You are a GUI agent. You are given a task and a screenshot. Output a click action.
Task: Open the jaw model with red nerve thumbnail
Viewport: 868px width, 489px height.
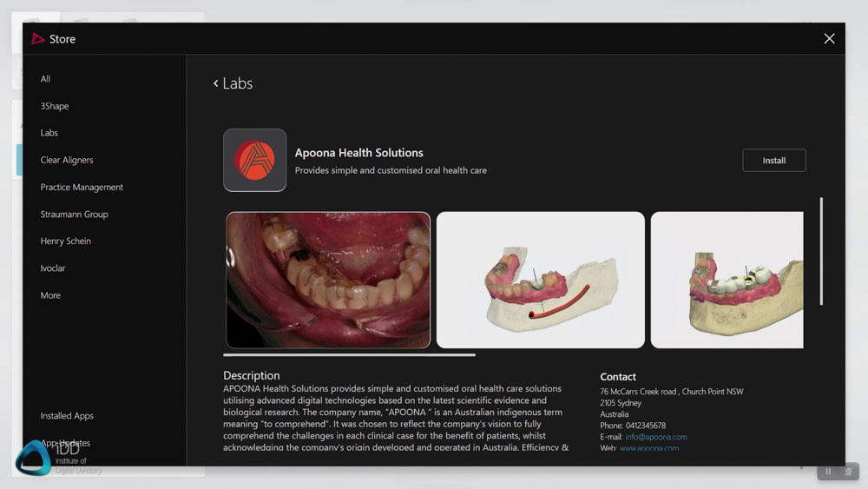tap(540, 281)
